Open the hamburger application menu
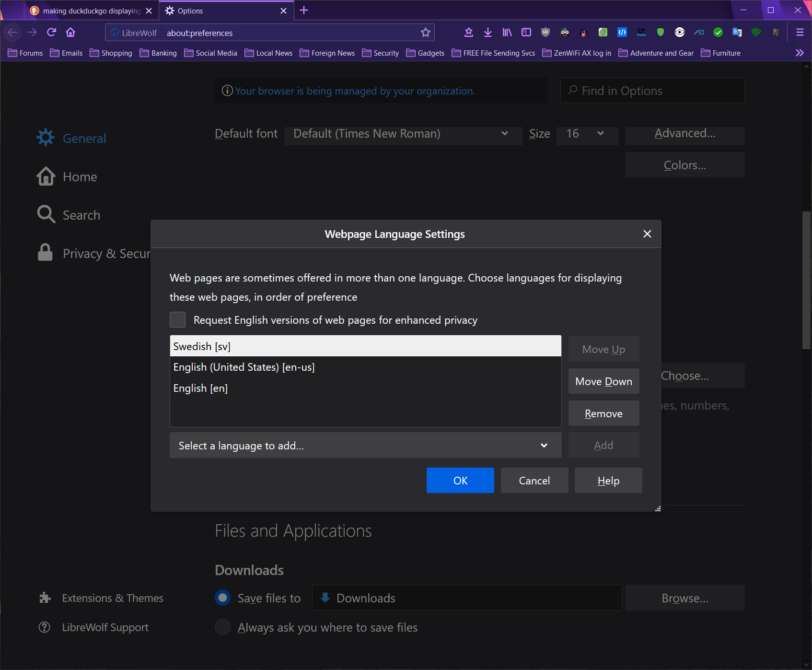The width and height of the screenshot is (812, 670). (x=800, y=33)
